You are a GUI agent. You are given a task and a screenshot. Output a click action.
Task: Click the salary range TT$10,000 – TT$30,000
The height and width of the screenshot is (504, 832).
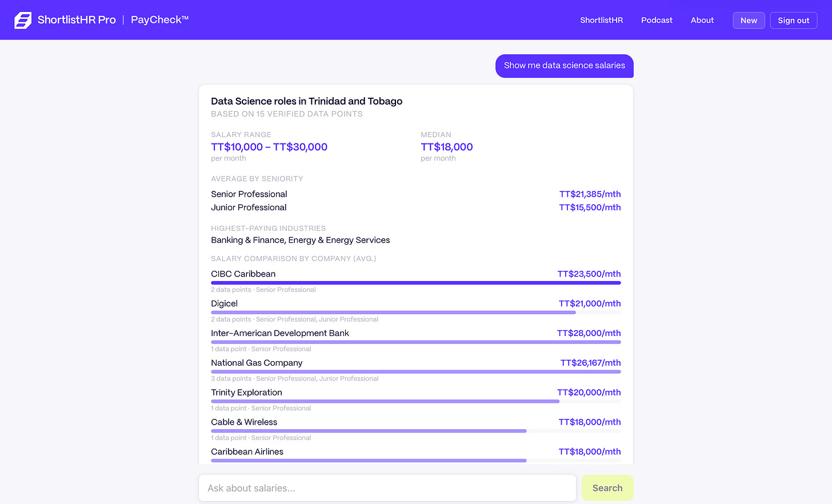(x=269, y=147)
